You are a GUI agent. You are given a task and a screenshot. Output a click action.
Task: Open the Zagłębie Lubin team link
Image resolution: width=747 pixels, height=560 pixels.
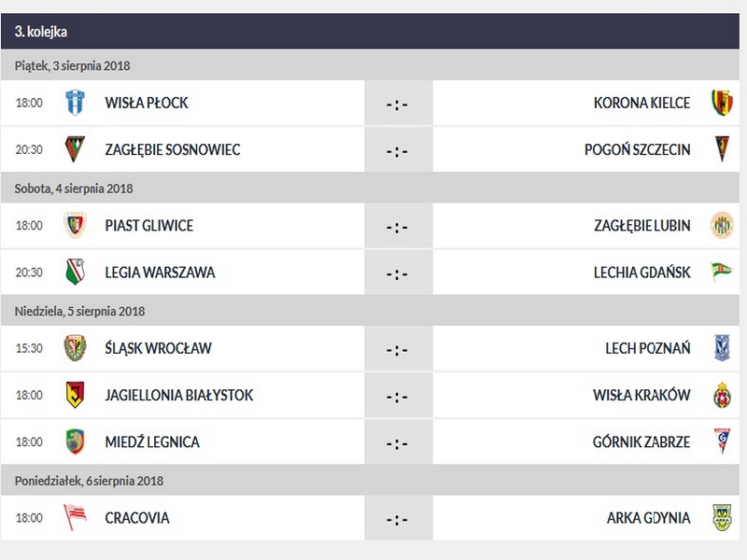[642, 226]
